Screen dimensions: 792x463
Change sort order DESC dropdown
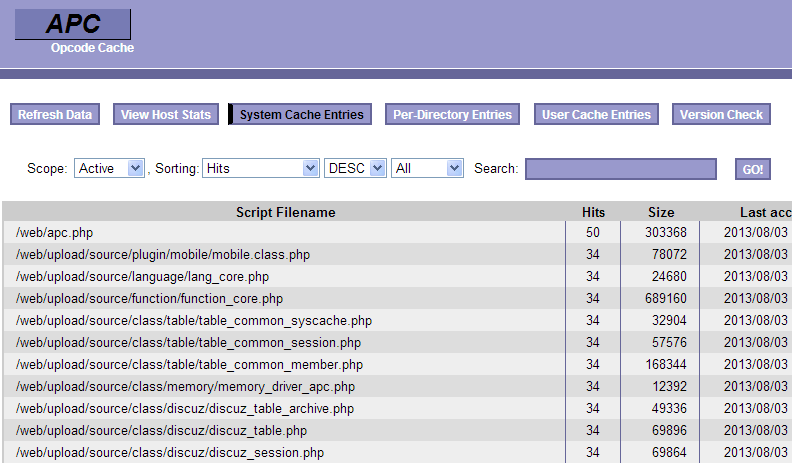(355, 169)
